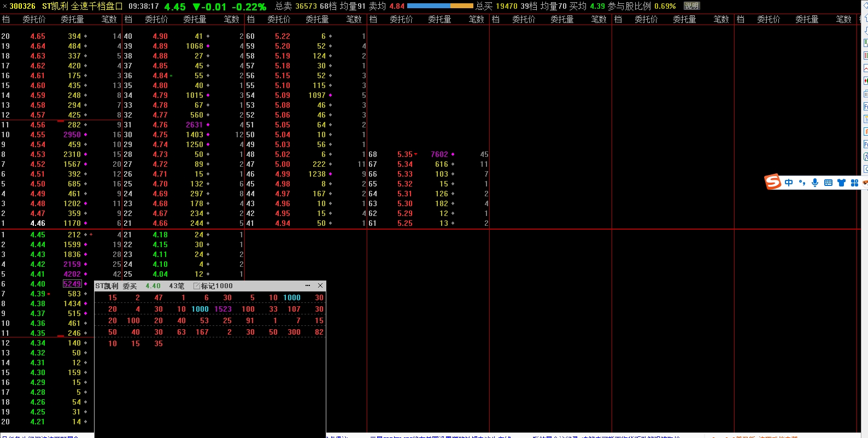Click the 43笔 count in popup header
This screenshot has height=438, width=868.
pyautogui.click(x=177, y=286)
